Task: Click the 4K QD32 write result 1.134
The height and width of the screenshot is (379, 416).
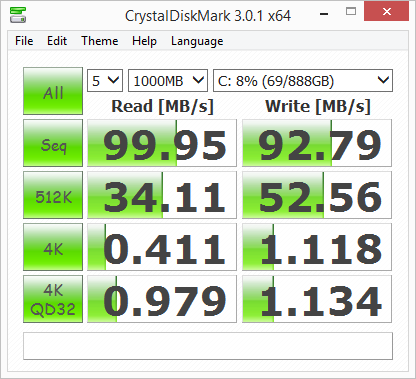Action: (317, 299)
